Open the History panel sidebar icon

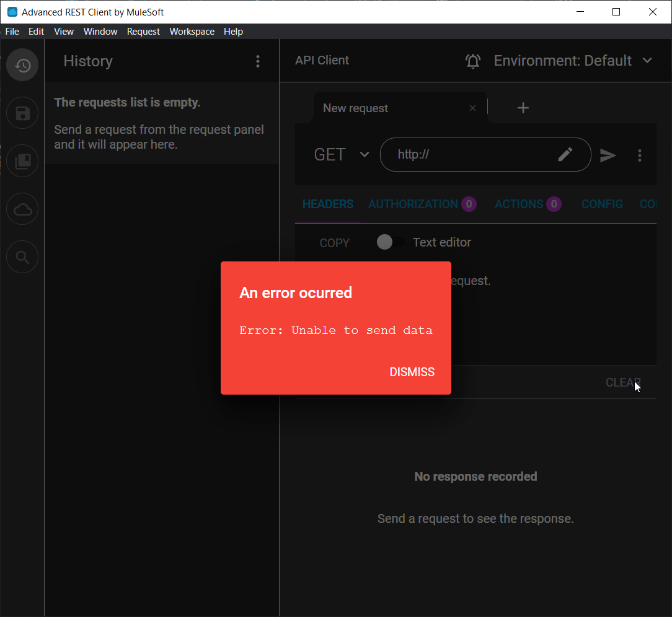22,64
